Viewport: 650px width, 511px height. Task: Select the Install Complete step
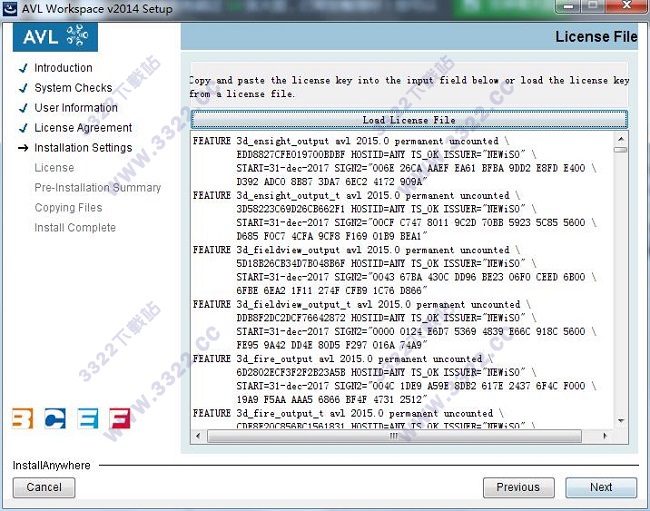75,228
